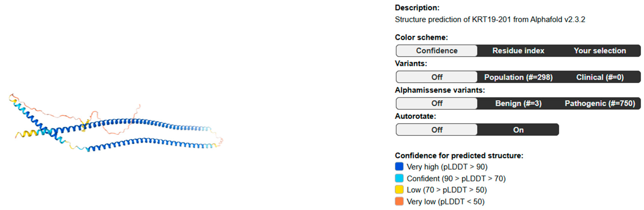This screenshot has height=210, width=644.
Task: Show Pathogenic Alphamissense variants (#=750)
Action: 600,103
